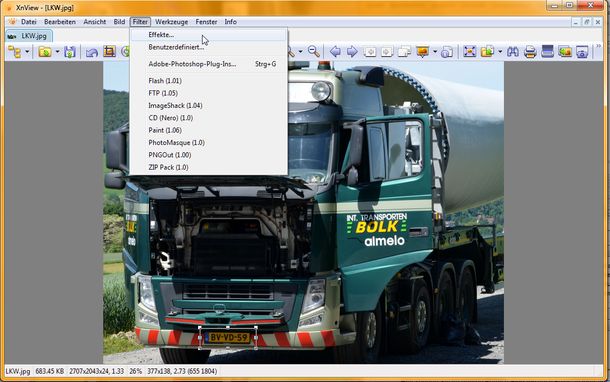610x382 pixels.
Task: Click the folder convert icon
Action: 487,51
